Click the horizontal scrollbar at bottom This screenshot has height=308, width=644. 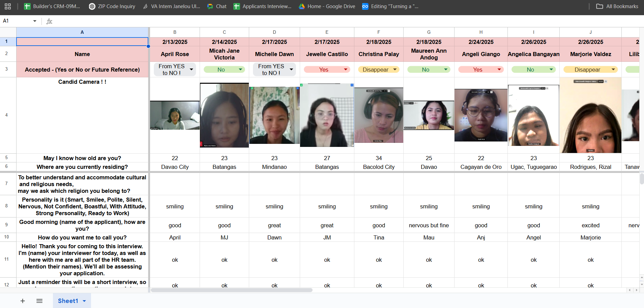coord(232,290)
